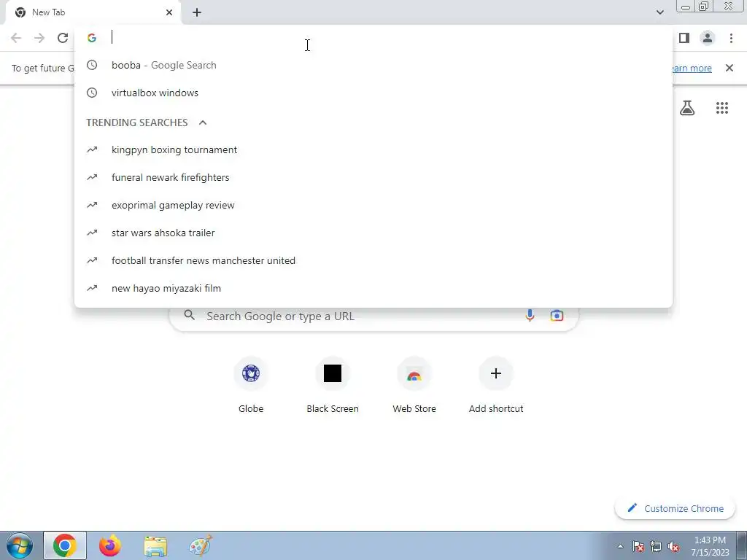Open a new tab with the plus button
747x560 pixels.
(x=197, y=12)
